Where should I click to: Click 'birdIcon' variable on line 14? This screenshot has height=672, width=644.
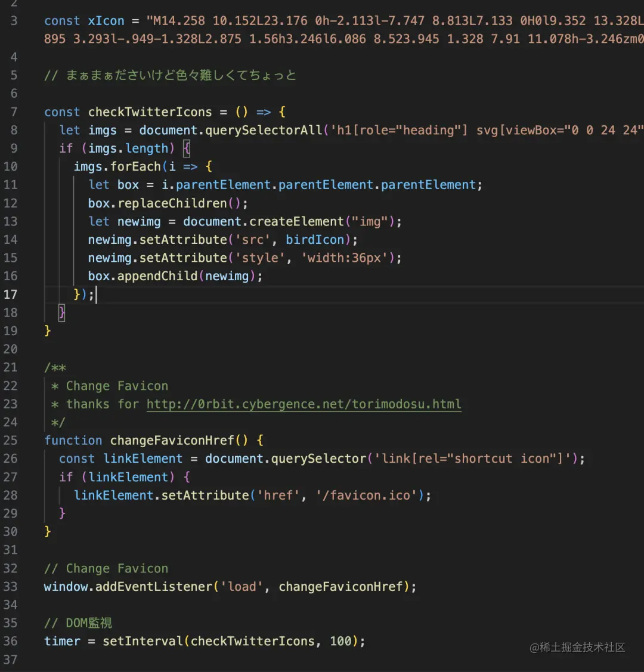coord(315,240)
